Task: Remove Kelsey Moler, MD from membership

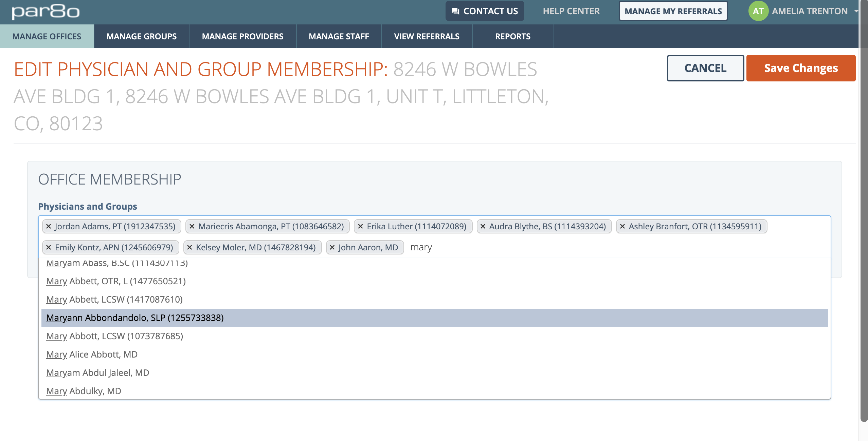Action: 189,247
